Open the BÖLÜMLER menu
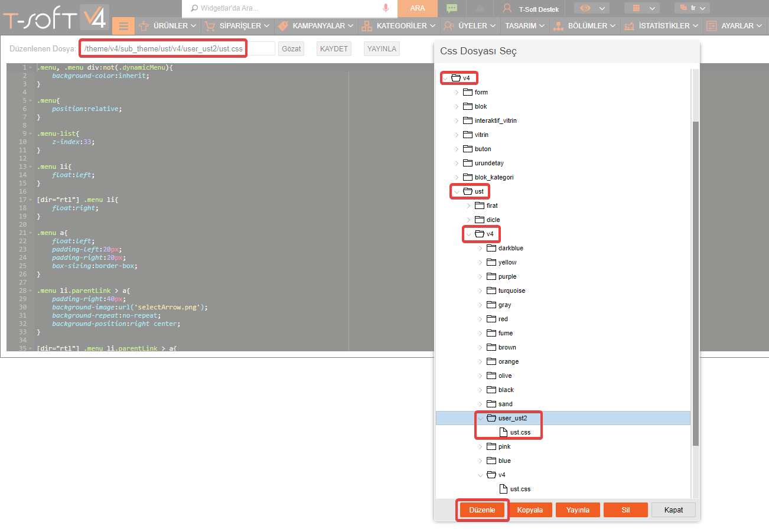This screenshot has height=532, width=769. [585, 26]
